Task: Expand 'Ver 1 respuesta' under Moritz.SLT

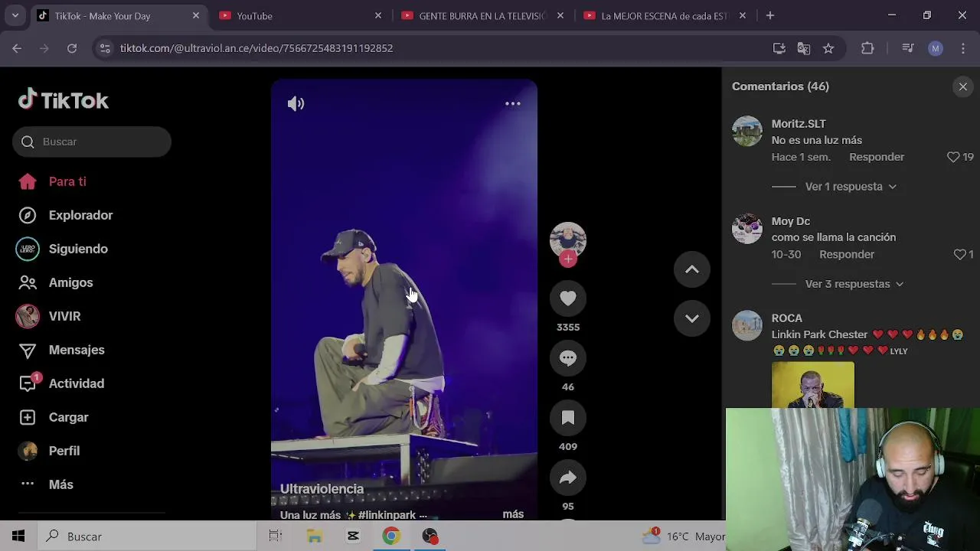Action: [851, 187]
